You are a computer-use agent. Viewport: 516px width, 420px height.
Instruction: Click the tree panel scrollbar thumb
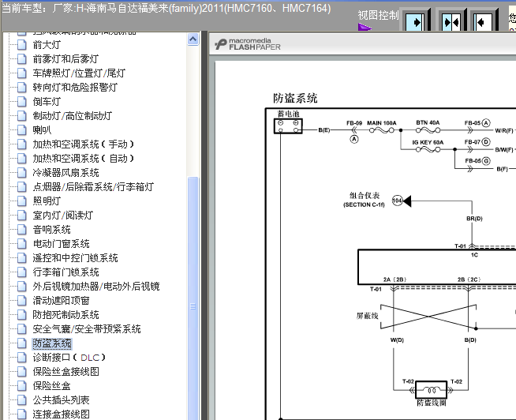[193, 298]
